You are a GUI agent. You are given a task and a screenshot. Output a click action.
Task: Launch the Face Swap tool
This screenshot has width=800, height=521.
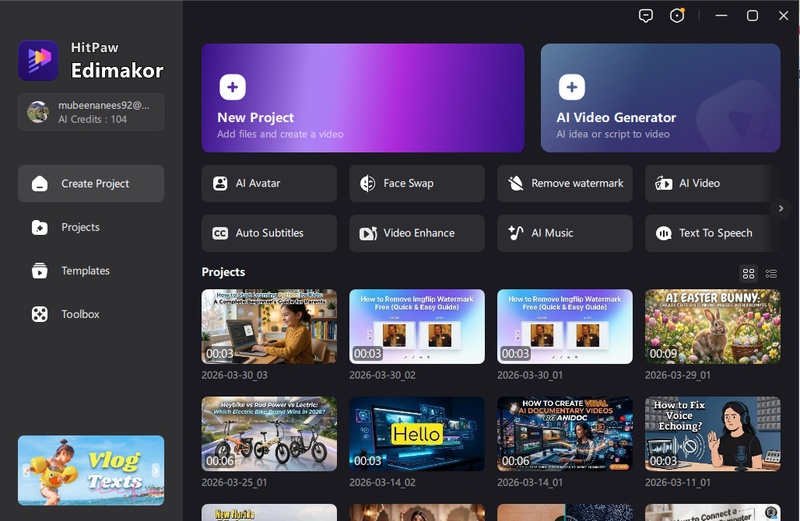click(417, 183)
